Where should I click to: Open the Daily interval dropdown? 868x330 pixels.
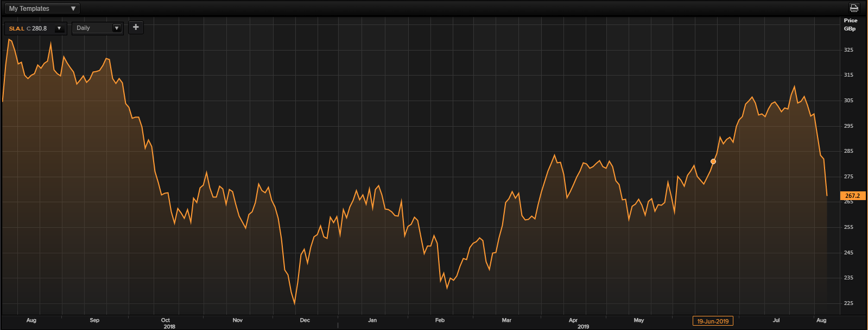tap(98, 28)
